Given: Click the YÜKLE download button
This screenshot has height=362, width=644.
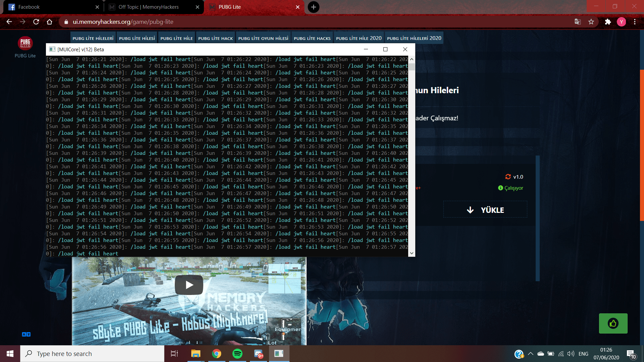Looking at the screenshot, I should point(485,210).
